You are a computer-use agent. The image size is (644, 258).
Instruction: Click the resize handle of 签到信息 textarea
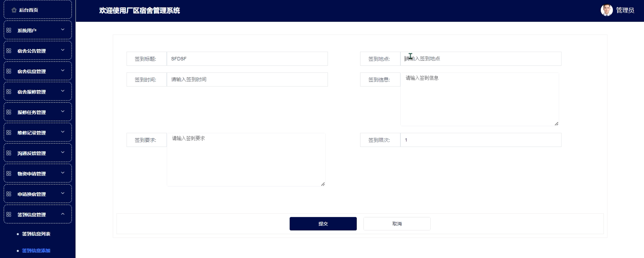coord(556,124)
